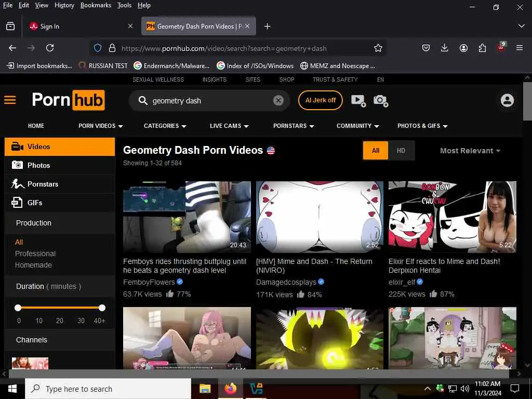
Task: Select the GIFs sidebar tab
Action: pos(60,203)
